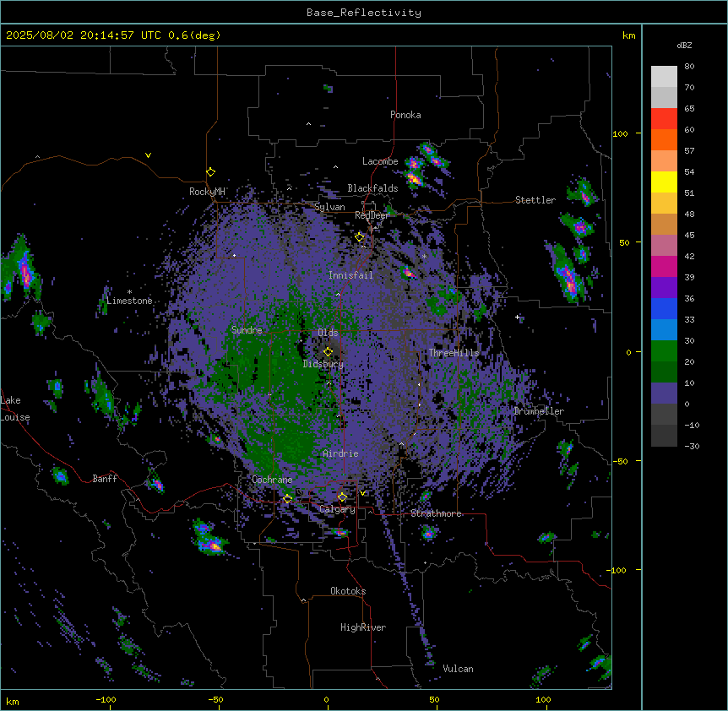The height and width of the screenshot is (711, 728).
Task: Pick the light gray 70-80 dBZ swatch
Action: coord(664,77)
